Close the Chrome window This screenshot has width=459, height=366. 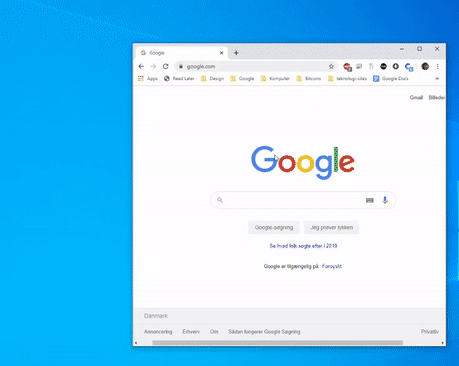tap(437, 49)
